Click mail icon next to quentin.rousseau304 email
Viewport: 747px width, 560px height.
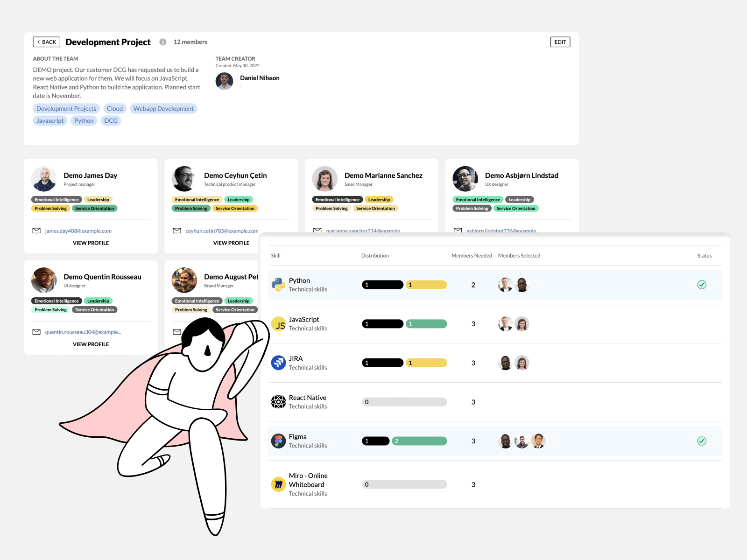[36, 332]
